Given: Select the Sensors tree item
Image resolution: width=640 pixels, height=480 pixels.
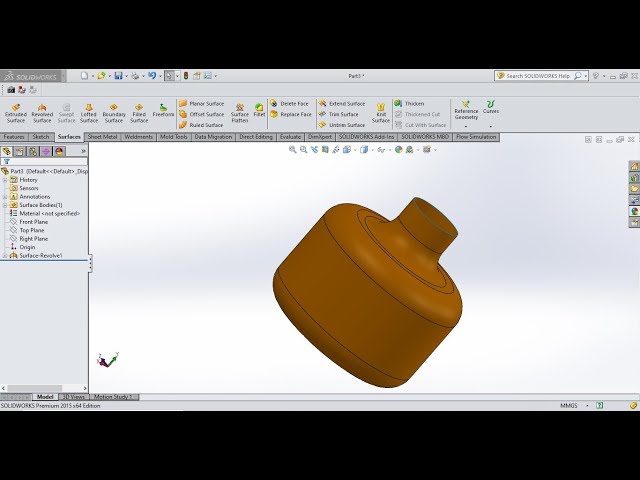Looking at the screenshot, I should [x=29, y=188].
